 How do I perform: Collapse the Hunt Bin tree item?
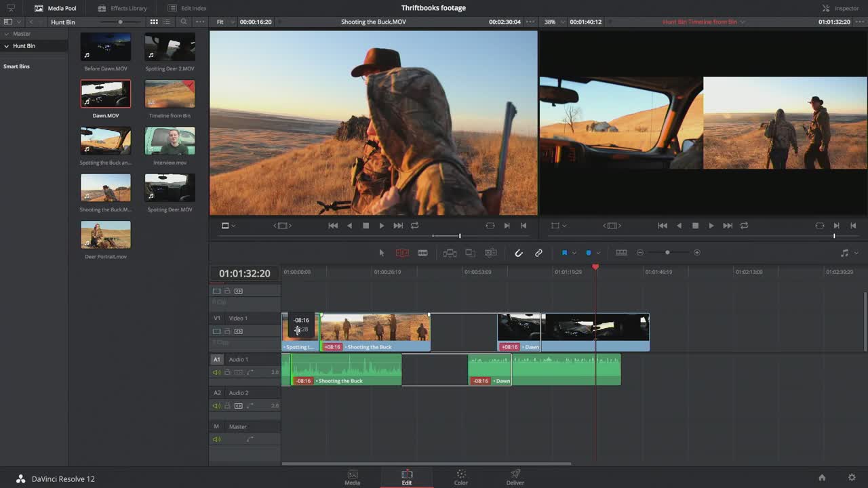click(6, 46)
